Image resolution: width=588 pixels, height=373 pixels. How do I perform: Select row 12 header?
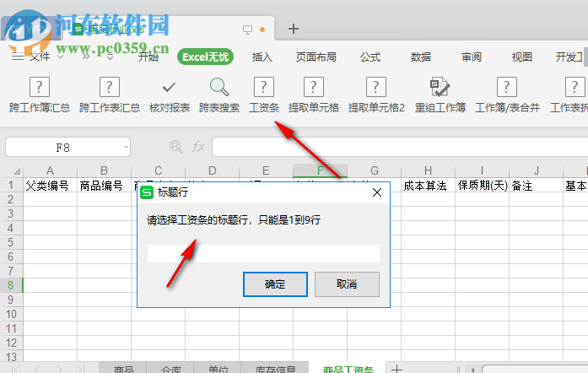11,343
